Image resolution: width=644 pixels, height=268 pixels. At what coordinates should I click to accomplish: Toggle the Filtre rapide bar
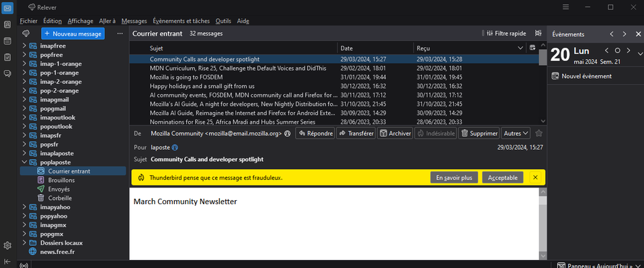click(x=506, y=34)
